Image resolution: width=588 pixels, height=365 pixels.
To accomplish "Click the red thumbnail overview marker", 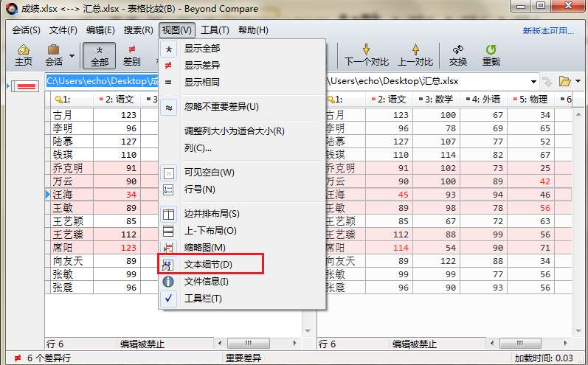I will coord(26,86).
